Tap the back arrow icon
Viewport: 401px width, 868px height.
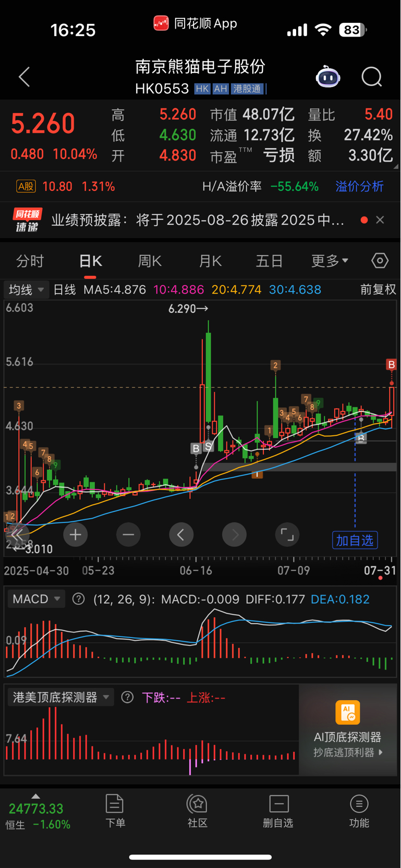25,77
